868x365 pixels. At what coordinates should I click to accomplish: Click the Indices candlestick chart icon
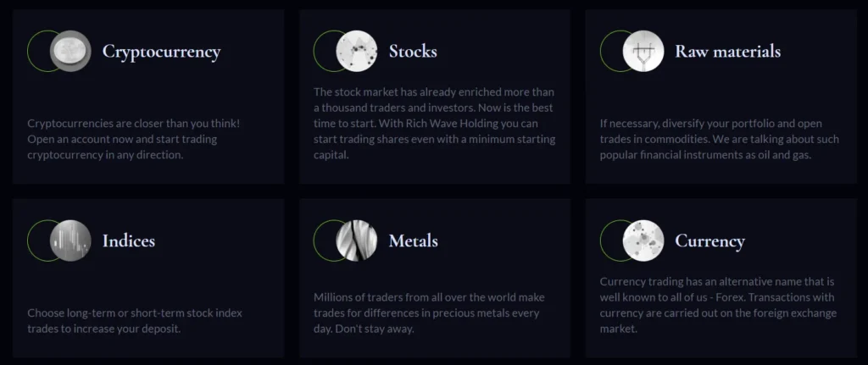tap(70, 241)
